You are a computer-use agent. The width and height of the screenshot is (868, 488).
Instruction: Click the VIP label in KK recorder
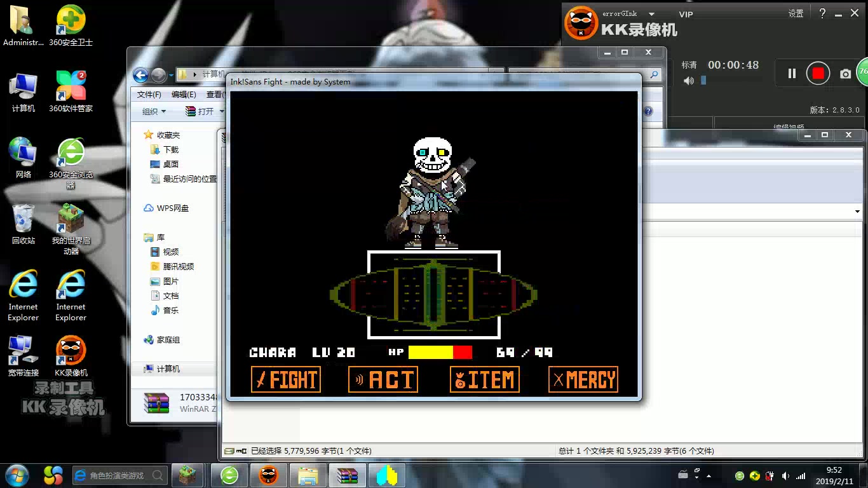(x=686, y=14)
